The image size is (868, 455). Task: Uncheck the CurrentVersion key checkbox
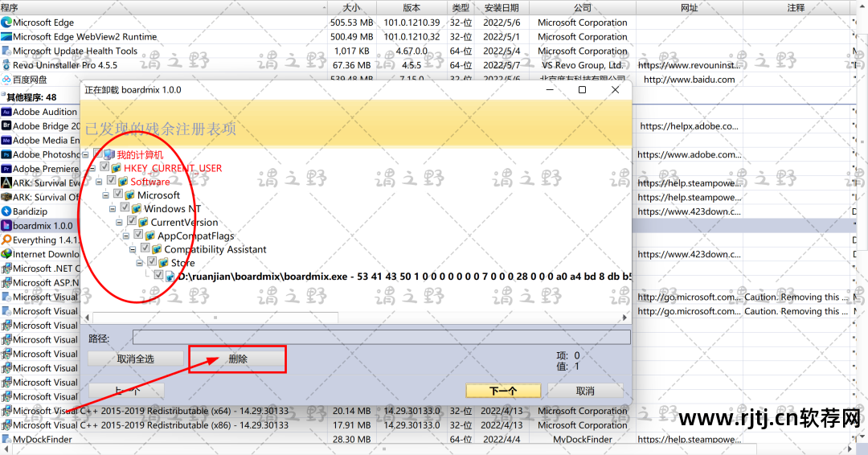point(132,221)
